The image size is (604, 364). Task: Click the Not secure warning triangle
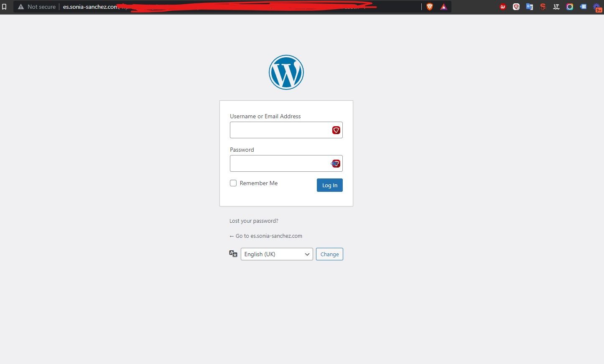point(21,7)
